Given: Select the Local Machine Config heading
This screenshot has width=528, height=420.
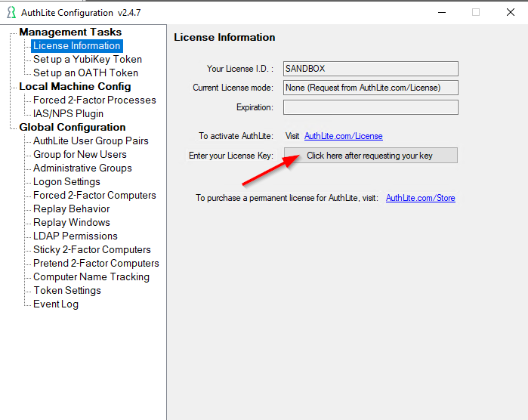Looking at the screenshot, I should (75, 87).
